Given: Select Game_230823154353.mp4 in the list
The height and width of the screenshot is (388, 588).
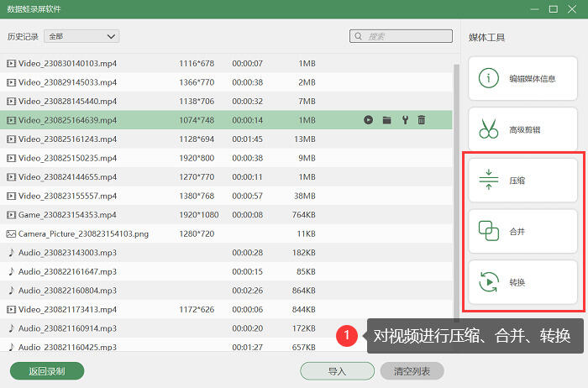Looking at the screenshot, I should point(226,215).
